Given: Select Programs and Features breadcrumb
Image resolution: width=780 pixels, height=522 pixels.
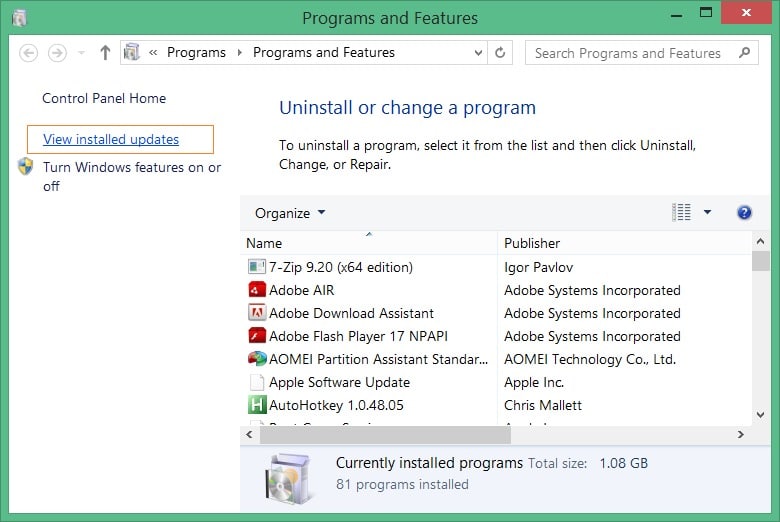Looking at the screenshot, I should click(x=324, y=52).
